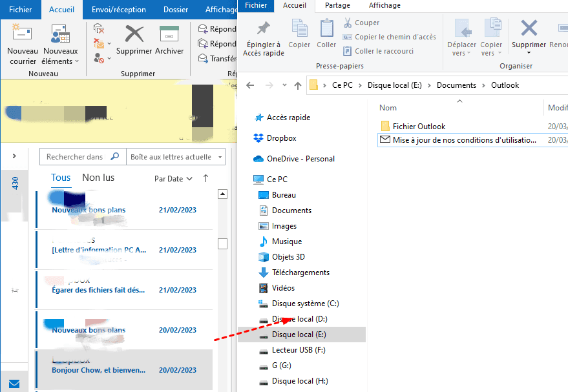
Task: Expand the Boîte aux lettres actuelle dropdown
Action: click(220, 157)
